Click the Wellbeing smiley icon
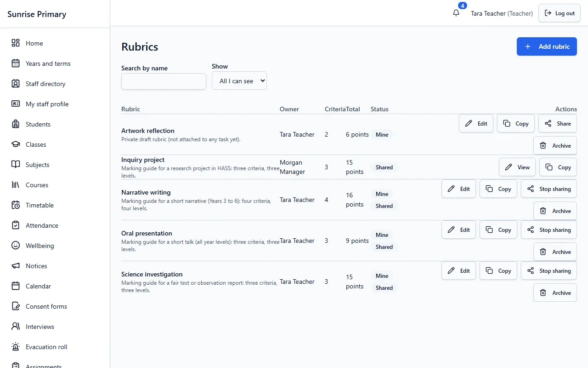Viewport: 588px width, 368px height. (16, 246)
